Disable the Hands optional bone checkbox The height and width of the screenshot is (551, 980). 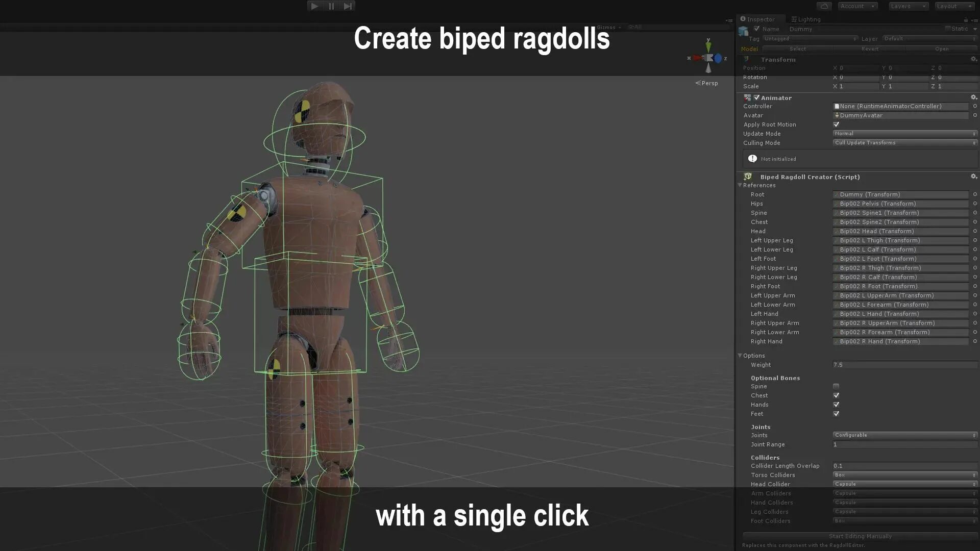836,405
